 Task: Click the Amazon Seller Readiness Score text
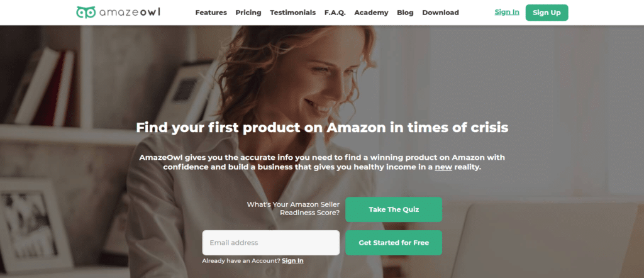tap(293, 209)
